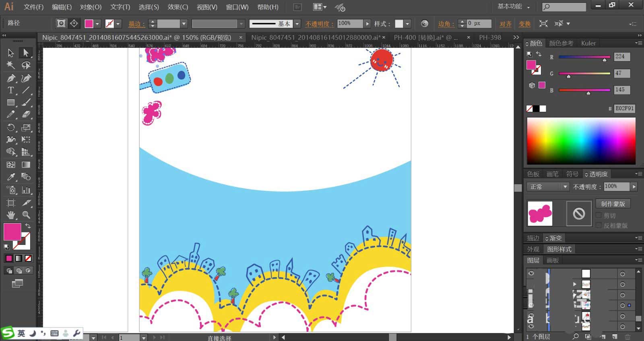The width and height of the screenshot is (644, 341).
Task: Click the control bar 不透明度 link
Action: [x=320, y=24]
